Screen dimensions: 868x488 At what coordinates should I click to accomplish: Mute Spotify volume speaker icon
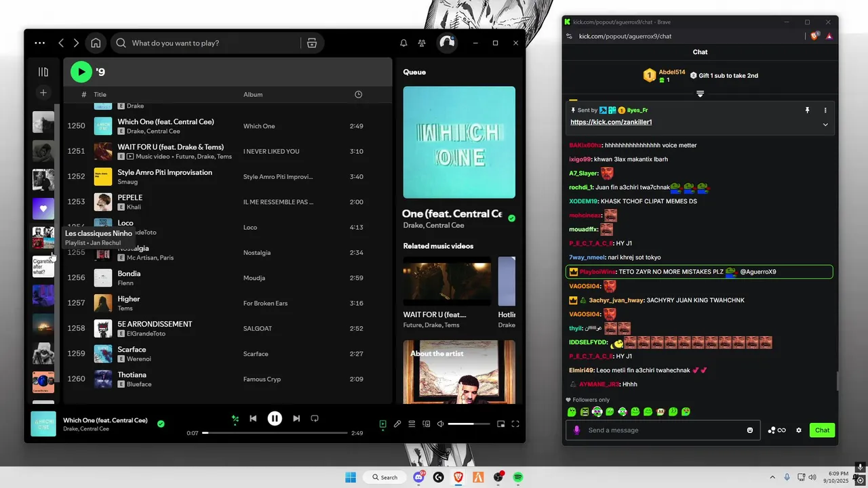coord(440,424)
